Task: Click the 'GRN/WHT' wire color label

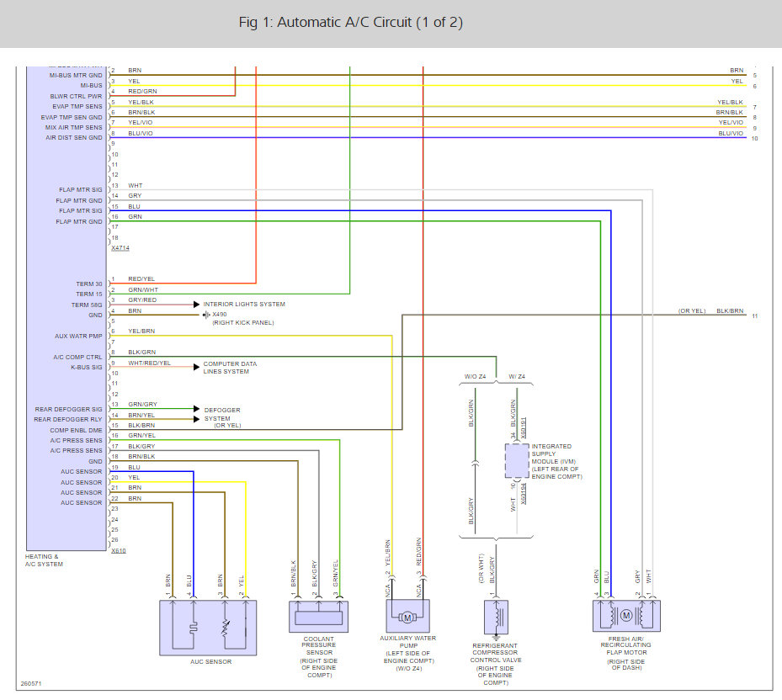Action: (x=142, y=289)
